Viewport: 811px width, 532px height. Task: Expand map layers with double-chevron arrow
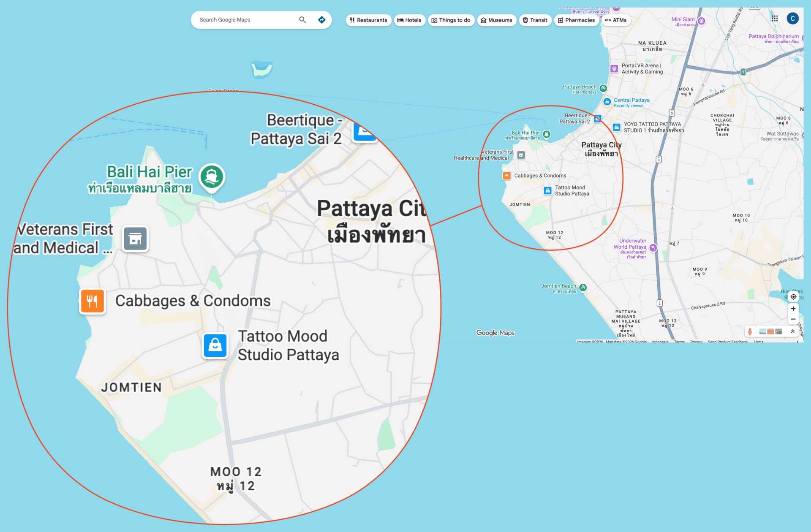coord(793,331)
